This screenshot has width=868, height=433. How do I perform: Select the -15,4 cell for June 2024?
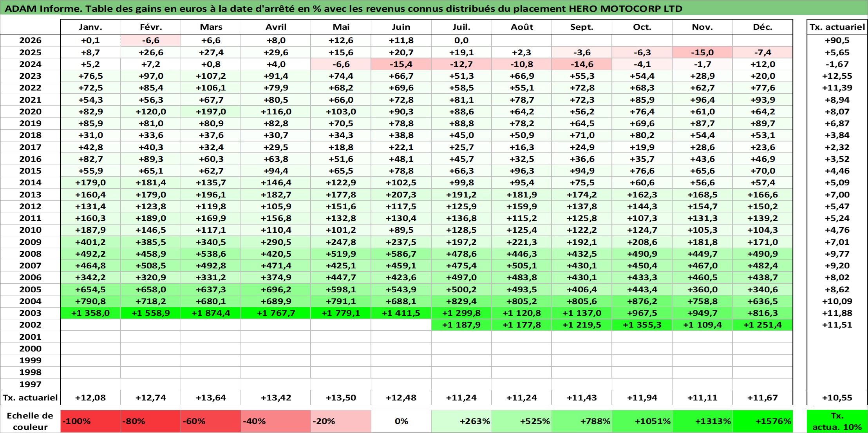[401, 64]
